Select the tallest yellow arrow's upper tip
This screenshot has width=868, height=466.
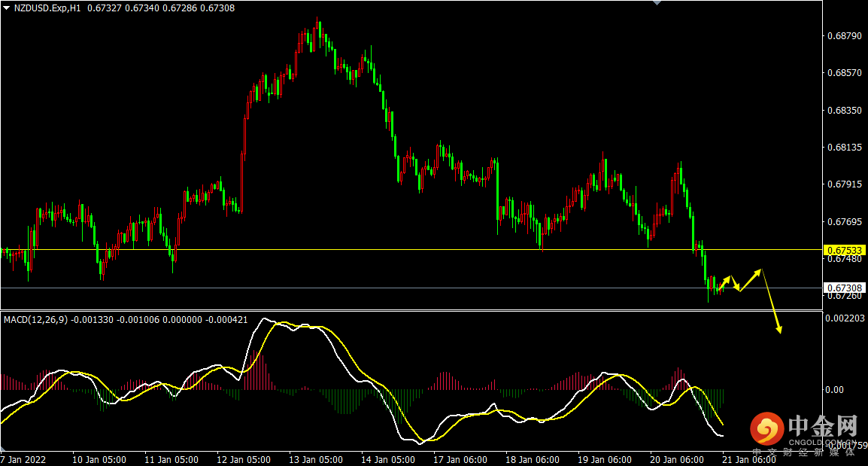point(760,270)
